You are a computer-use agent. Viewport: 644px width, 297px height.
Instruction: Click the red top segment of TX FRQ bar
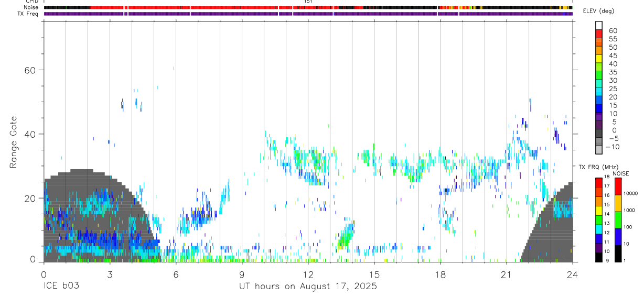[x=598, y=182]
